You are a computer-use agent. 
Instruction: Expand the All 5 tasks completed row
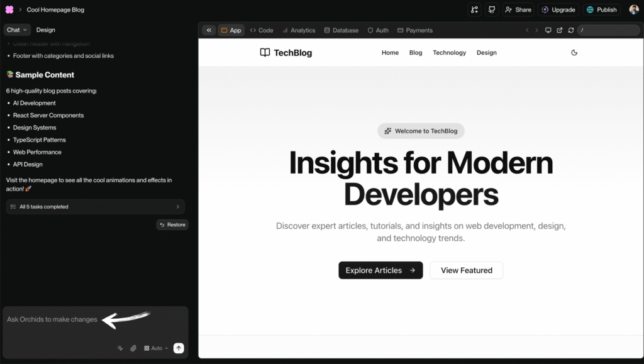pos(95,207)
